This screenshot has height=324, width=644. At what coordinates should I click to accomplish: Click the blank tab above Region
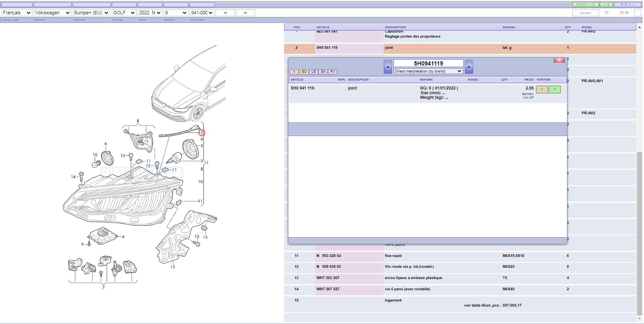point(91,5)
